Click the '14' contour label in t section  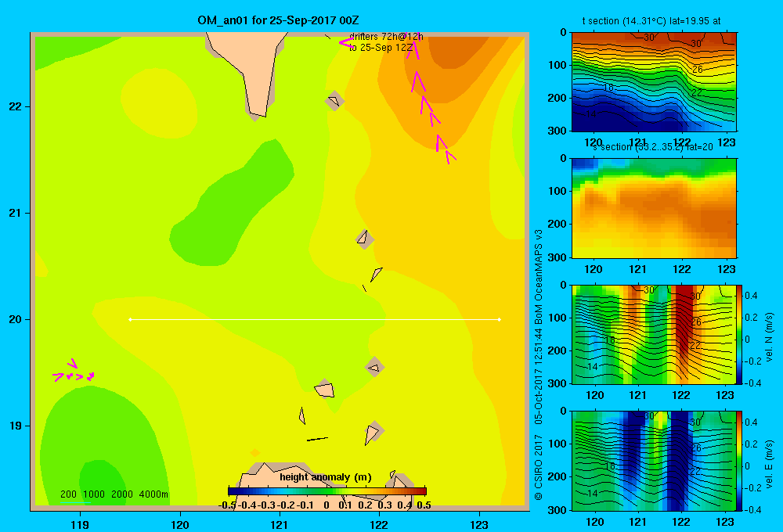coord(590,113)
